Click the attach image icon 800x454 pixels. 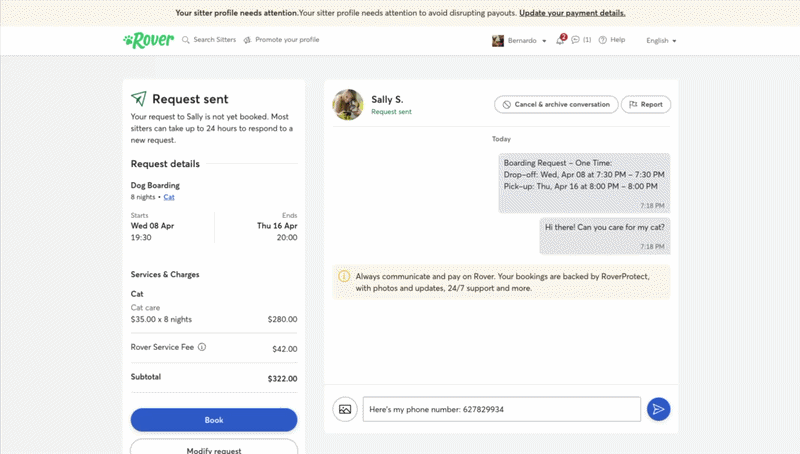coord(345,409)
